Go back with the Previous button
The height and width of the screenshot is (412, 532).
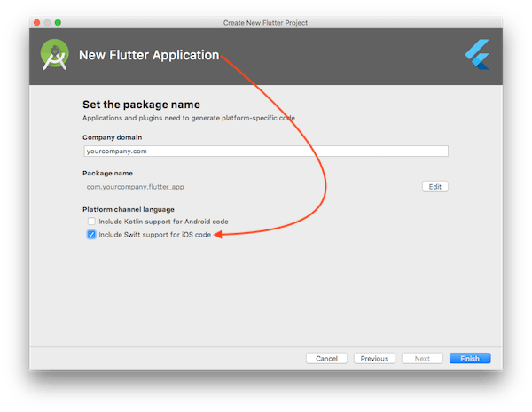pos(374,359)
